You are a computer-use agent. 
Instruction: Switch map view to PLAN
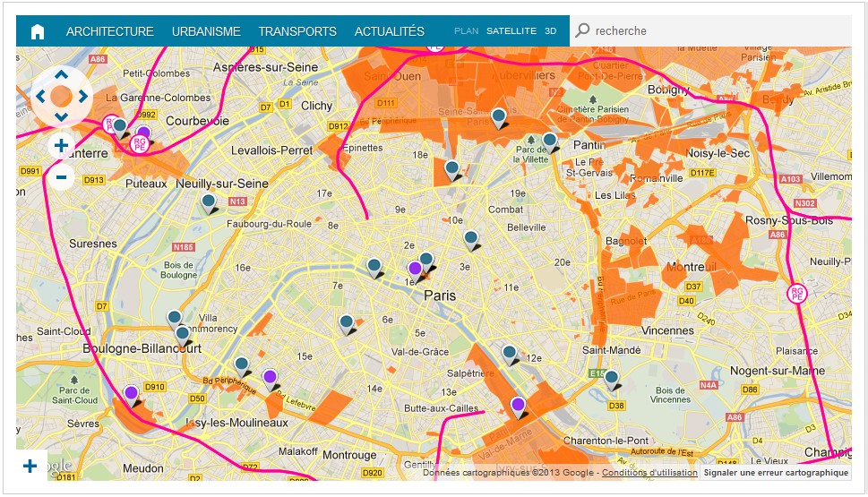[x=466, y=31]
